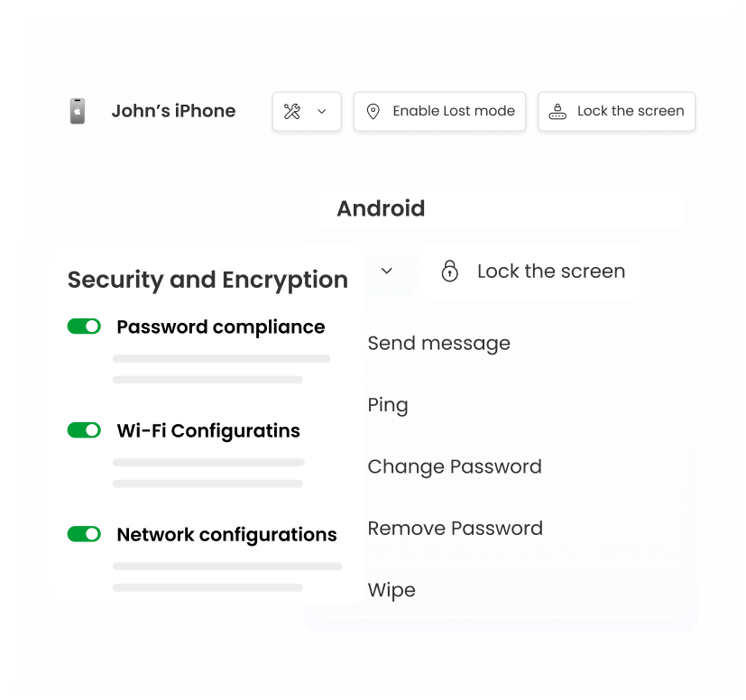The image size is (746, 700).
Task: Choose Wipe from the actions list
Action: tap(391, 590)
